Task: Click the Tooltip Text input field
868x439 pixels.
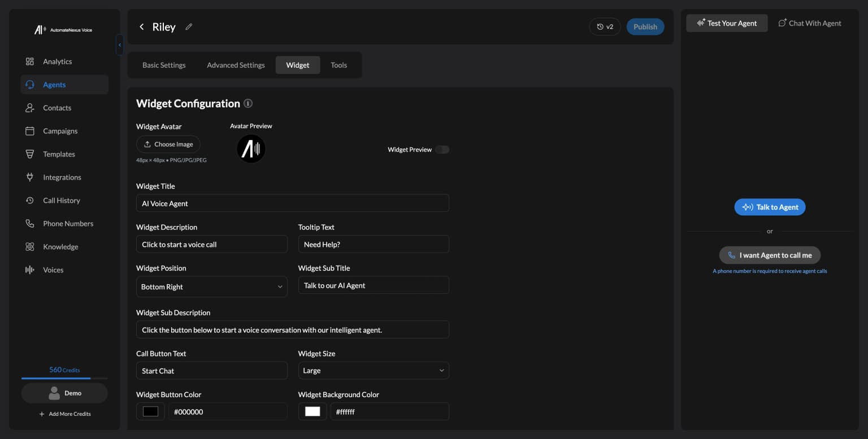Action: 374,244
